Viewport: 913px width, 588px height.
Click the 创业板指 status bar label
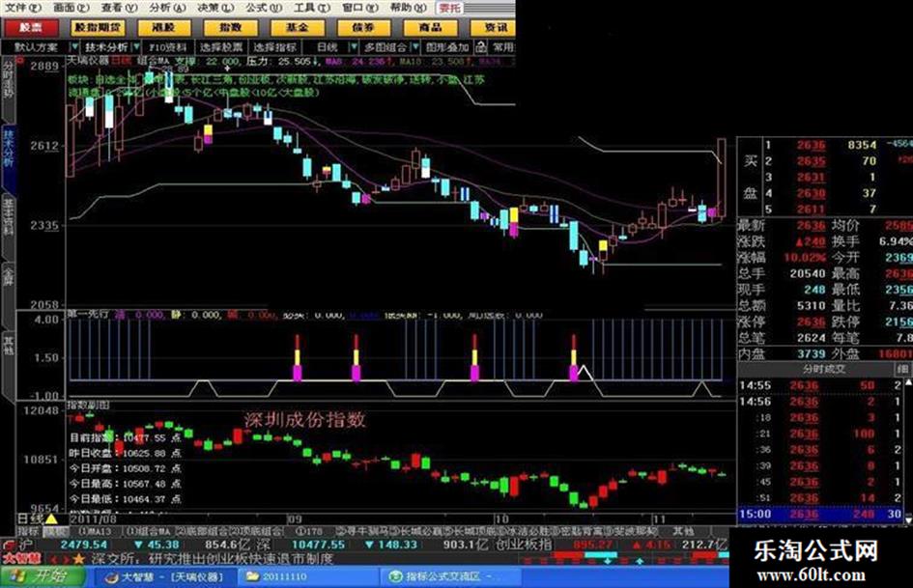click(524, 545)
